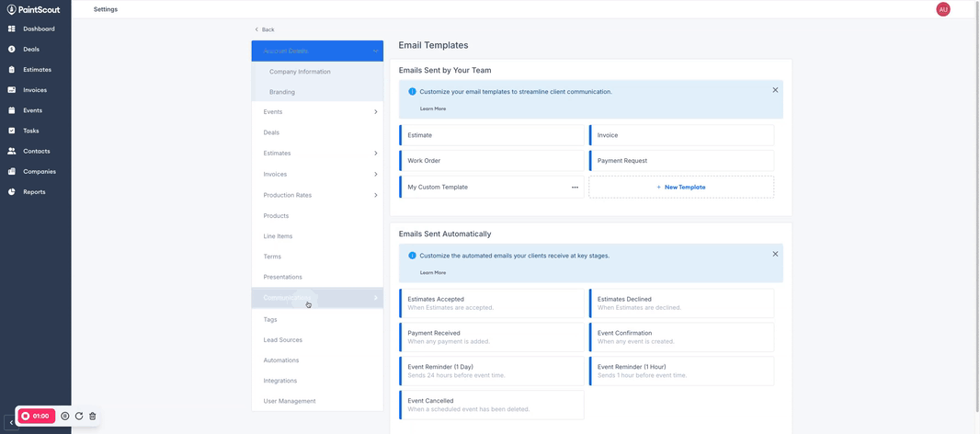Open the Invoice email template
This screenshot has width=980, height=434.
681,135
